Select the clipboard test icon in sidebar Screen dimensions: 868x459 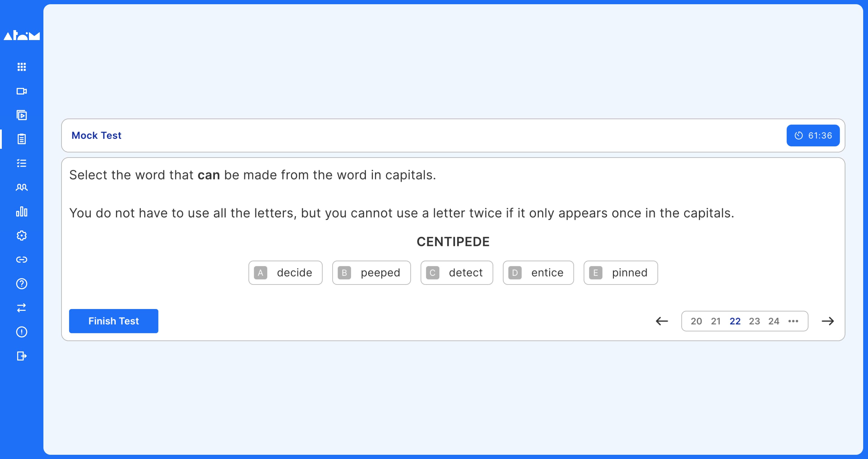[x=21, y=139]
